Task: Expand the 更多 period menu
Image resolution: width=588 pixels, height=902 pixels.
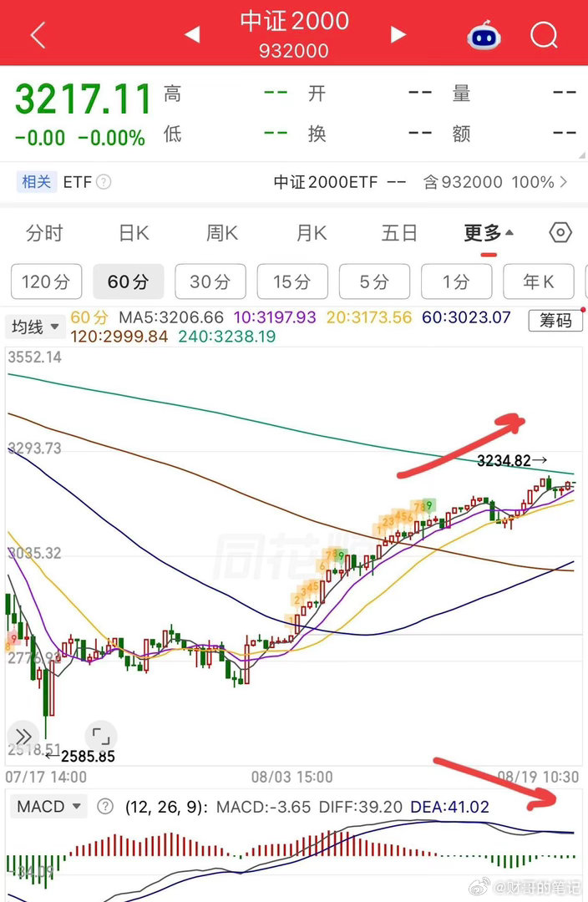Action: [x=489, y=233]
